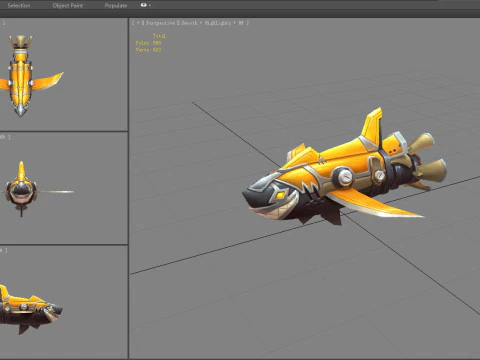Click the Perspective viewport label menu
This screenshot has width=480, height=360.
coord(160,23)
